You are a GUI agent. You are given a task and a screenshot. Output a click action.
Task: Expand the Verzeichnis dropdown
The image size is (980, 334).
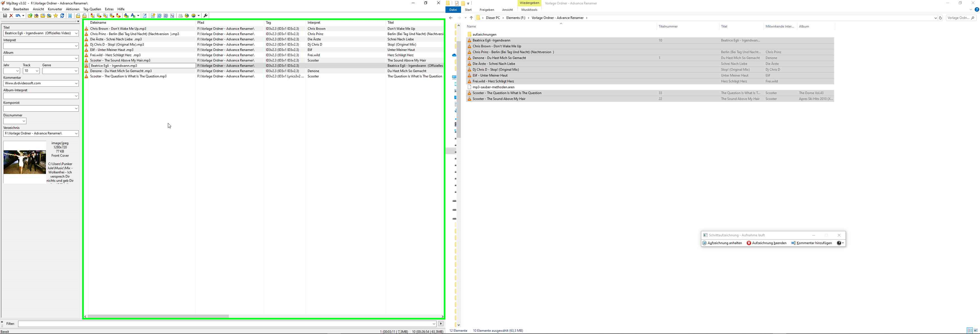click(76, 134)
